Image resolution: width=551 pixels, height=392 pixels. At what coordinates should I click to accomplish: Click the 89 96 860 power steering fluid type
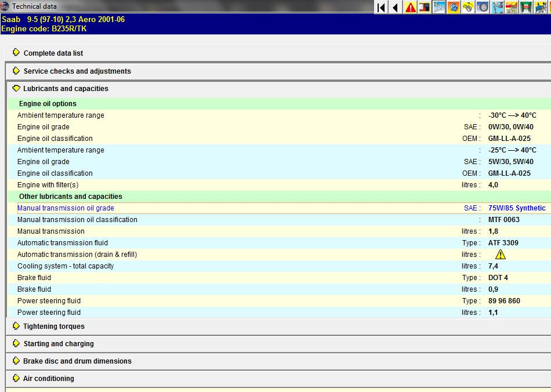tap(504, 301)
